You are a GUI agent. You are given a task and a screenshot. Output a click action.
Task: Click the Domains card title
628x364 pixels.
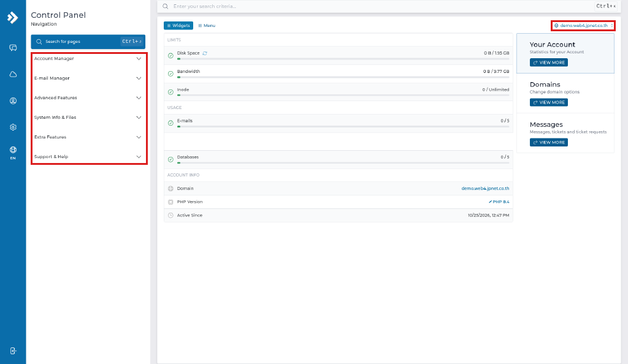point(545,85)
